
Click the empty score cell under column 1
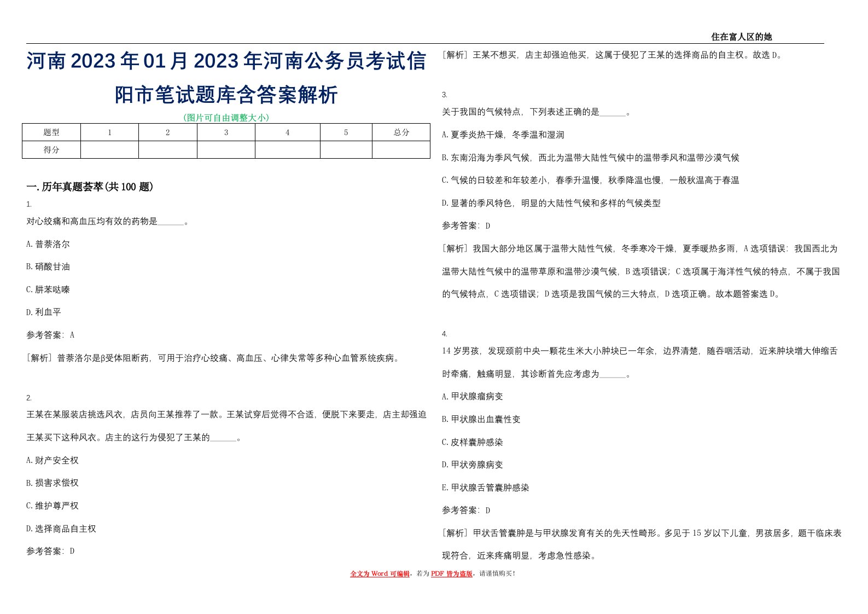click(109, 150)
